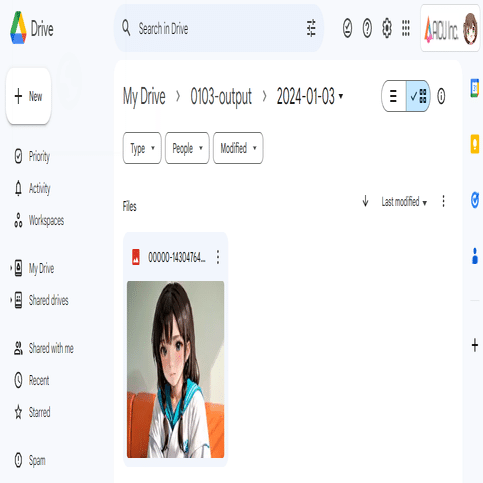Viewport: 483px width, 483px height.
Task: Open Contacts side panel icon
Action: [475, 256]
